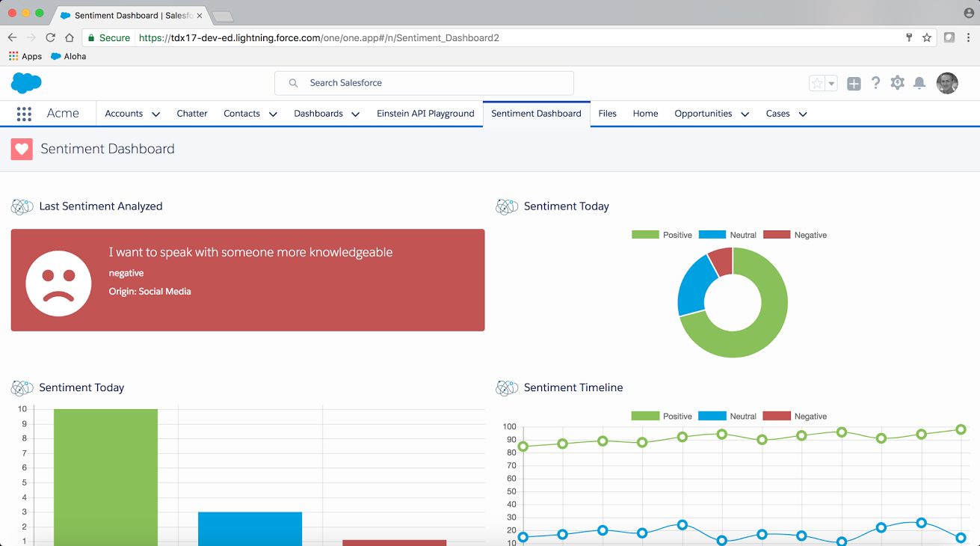
Task: Open the notifications bell
Action: [x=919, y=83]
